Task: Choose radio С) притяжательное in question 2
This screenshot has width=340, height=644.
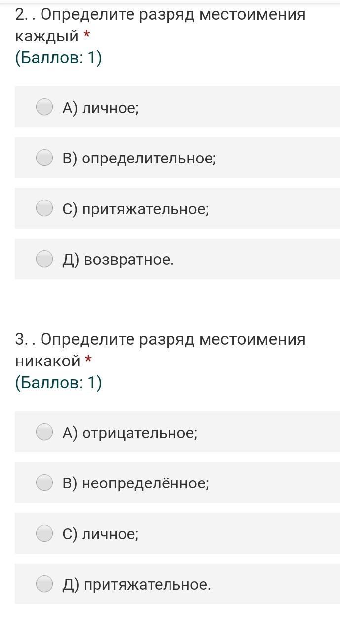Action: pyautogui.click(x=44, y=208)
